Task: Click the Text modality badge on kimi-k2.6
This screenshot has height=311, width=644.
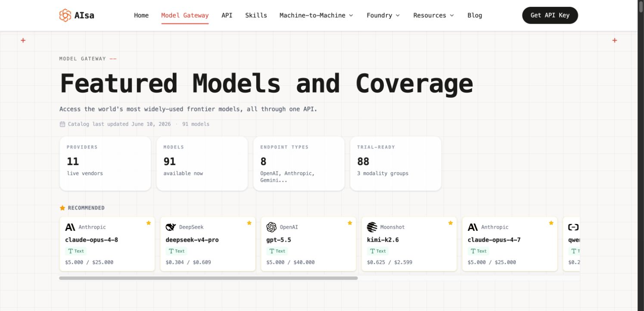Action: click(378, 251)
